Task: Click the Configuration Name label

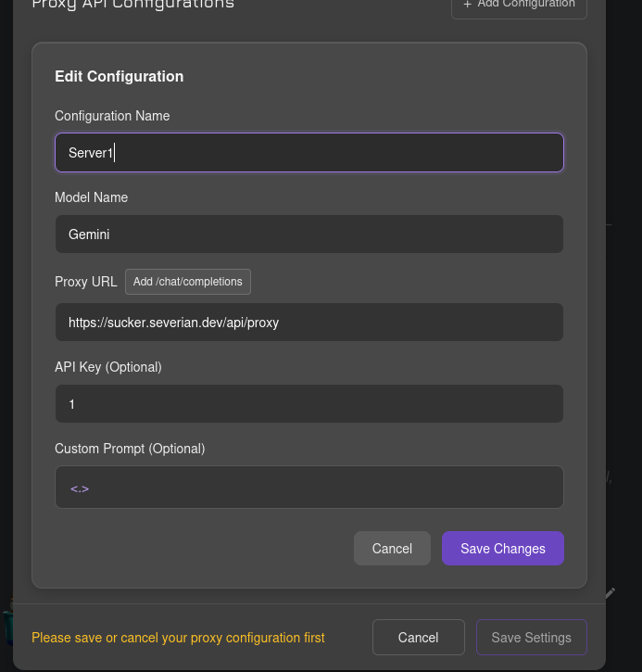Action: [112, 116]
